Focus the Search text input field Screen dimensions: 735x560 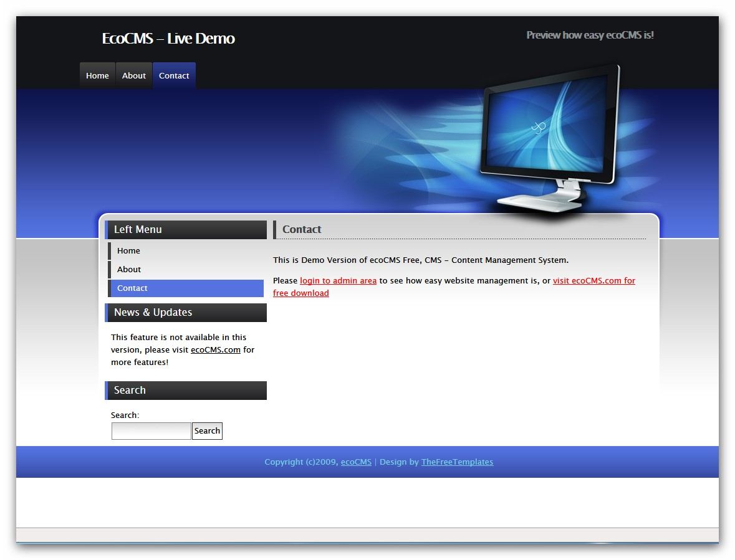151,431
